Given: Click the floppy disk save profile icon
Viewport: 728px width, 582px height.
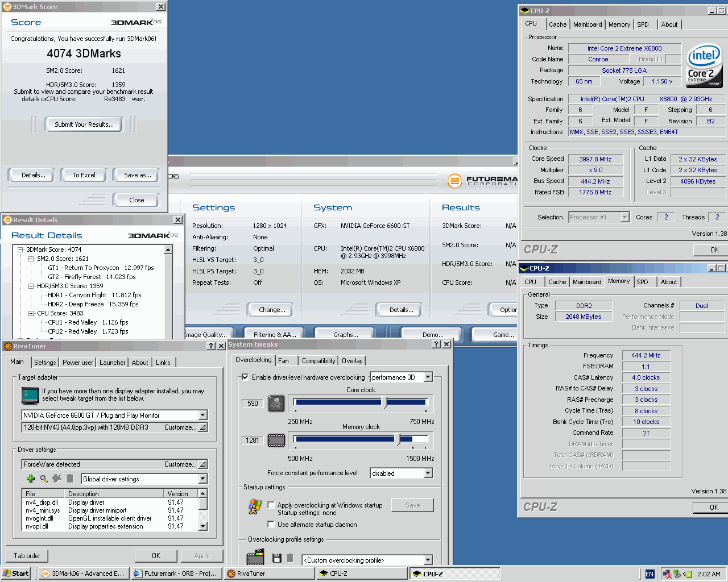Looking at the screenshot, I should (277, 559).
